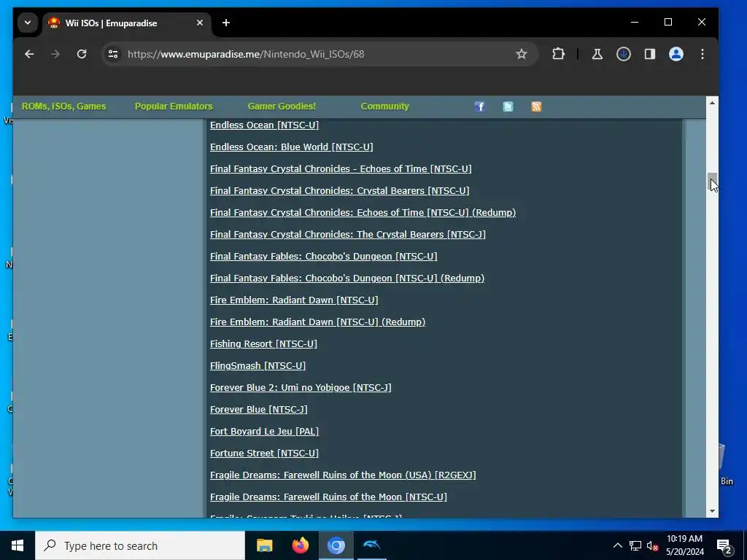
Task: Open the ROMs, ISOs, Games menu
Action: coord(64,106)
